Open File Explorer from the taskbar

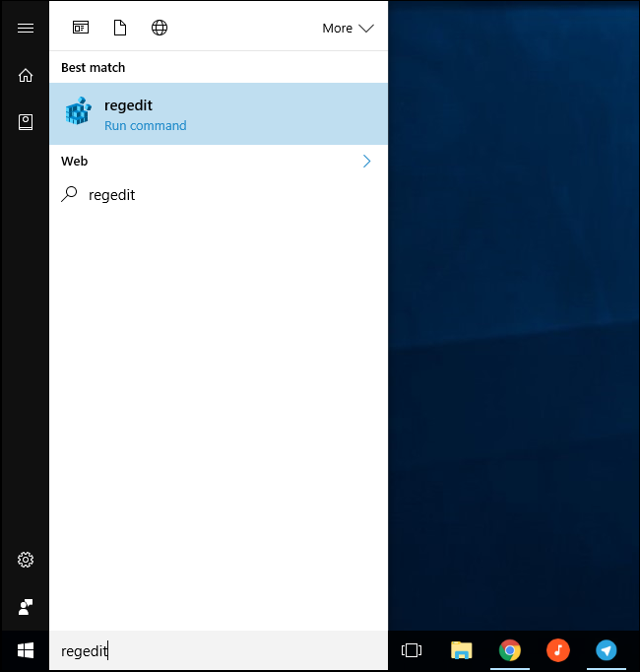coord(462,650)
